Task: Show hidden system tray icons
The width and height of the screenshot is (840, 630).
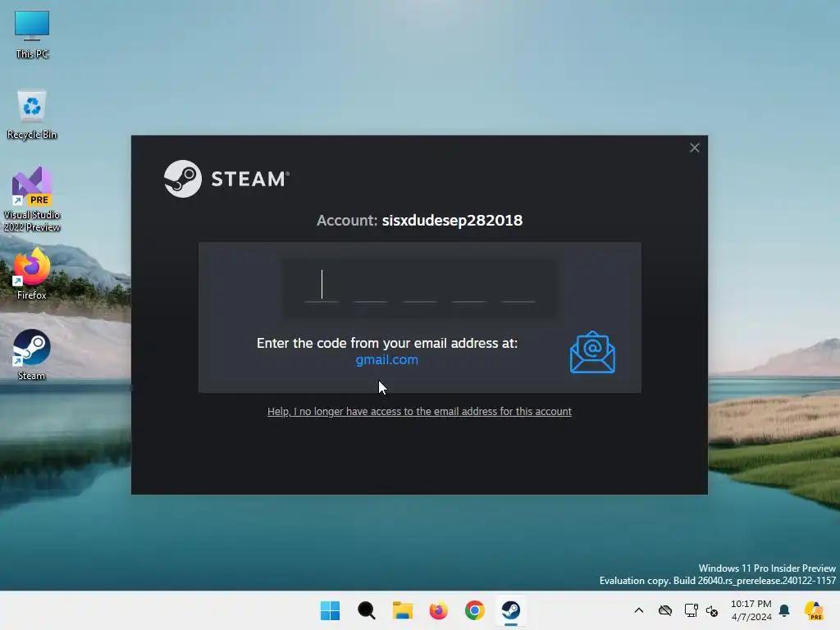Action: (x=638, y=610)
